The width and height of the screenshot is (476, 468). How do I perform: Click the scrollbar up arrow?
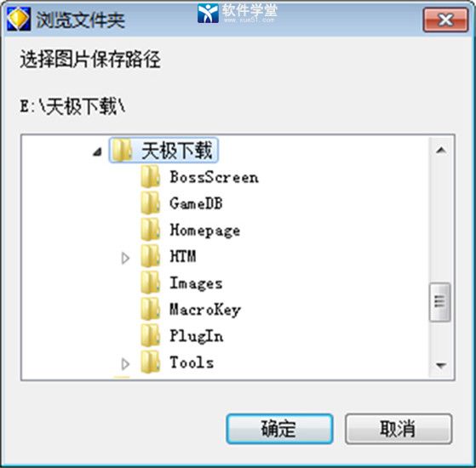tap(441, 150)
